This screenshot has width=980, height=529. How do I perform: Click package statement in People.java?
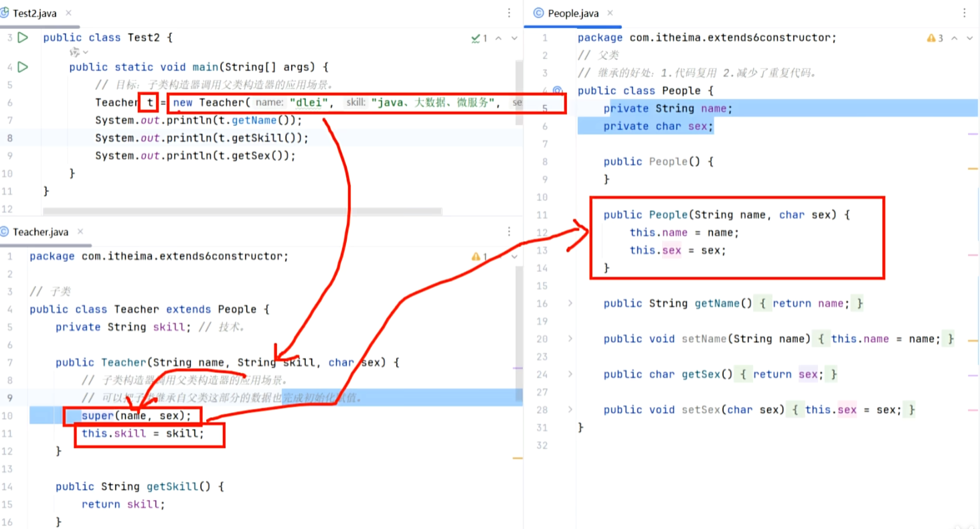pyautogui.click(x=708, y=38)
